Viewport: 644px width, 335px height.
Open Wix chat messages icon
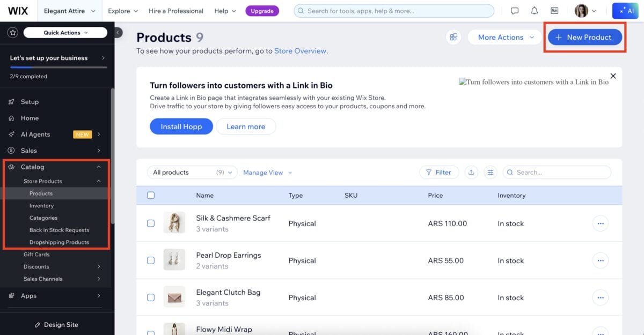(x=514, y=10)
